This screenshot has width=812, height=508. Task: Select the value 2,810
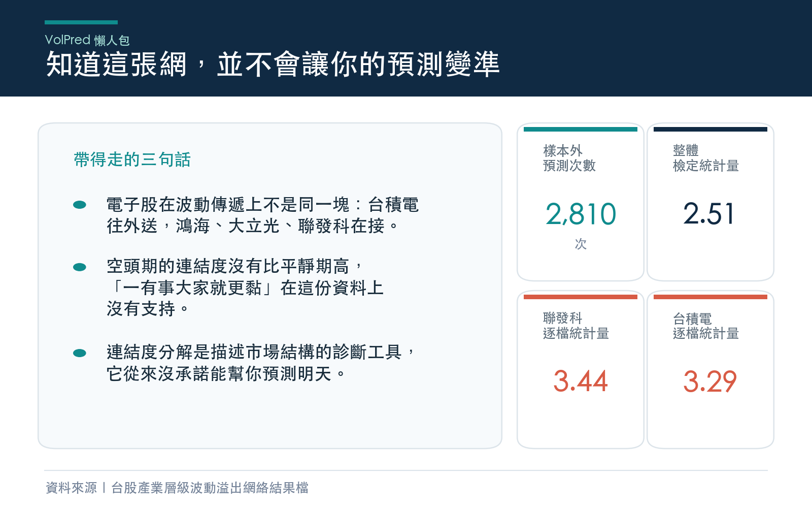point(581,214)
